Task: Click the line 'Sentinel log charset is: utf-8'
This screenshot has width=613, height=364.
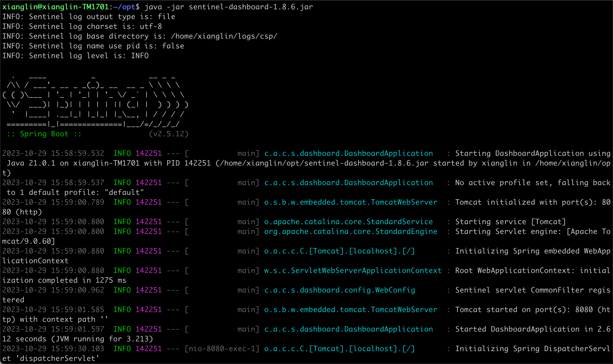Action: pyautogui.click(x=96, y=26)
